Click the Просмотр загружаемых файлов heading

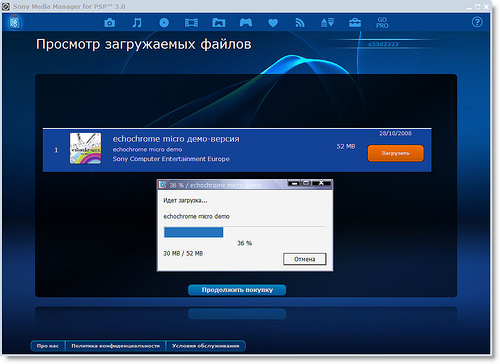pyautogui.click(x=144, y=44)
